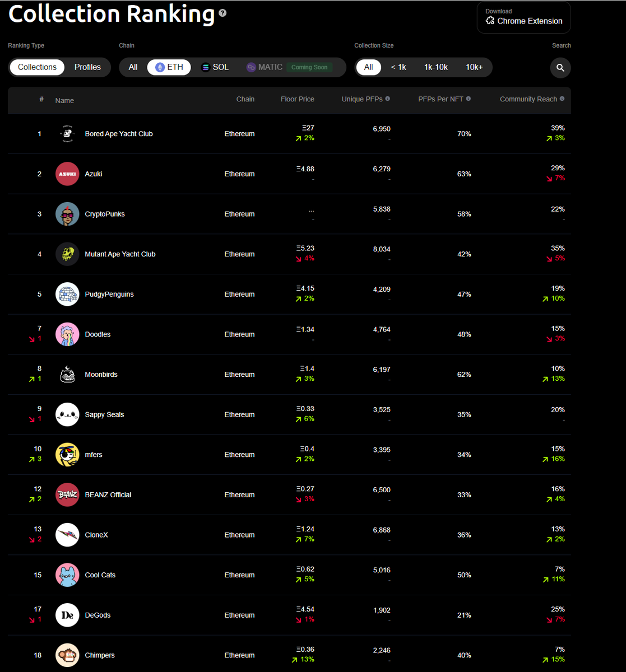Sort by Unique PFPs column header
Image resolution: width=626 pixels, height=672 pixels.
[362, 99]
